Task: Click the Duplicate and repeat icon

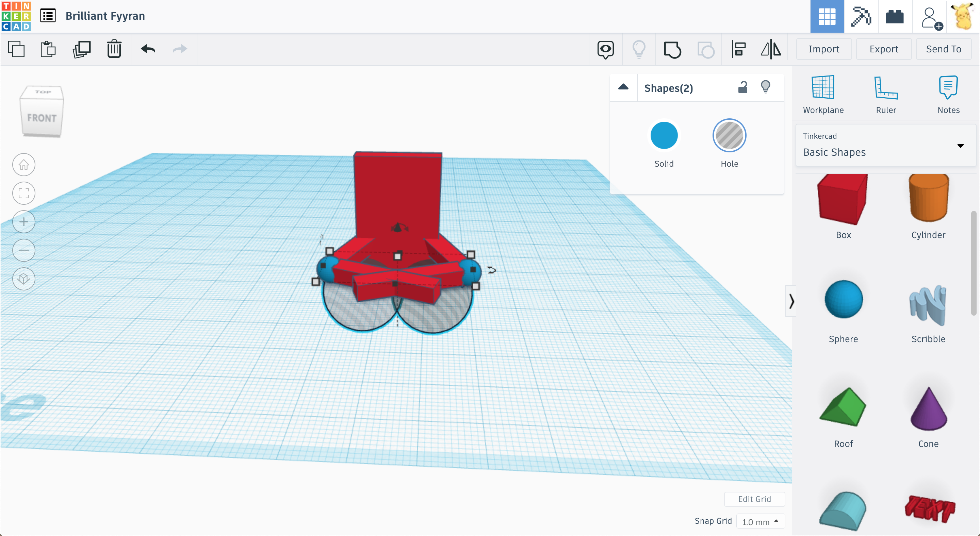Action: [81, 49]
